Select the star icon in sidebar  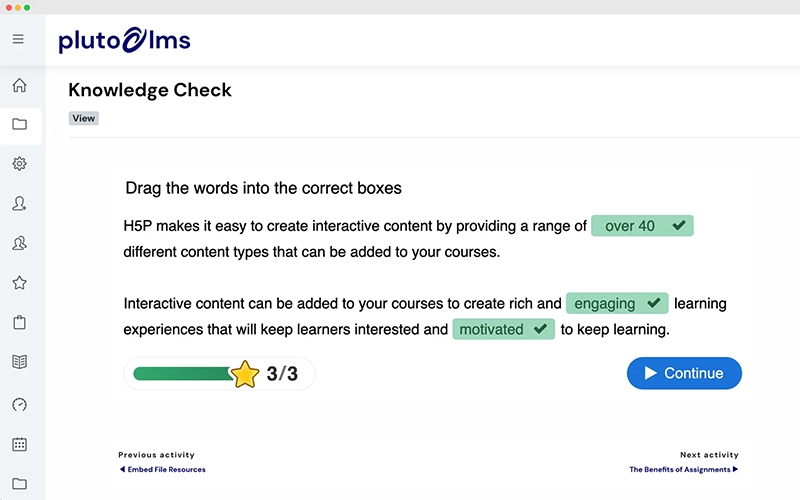click(19, 283)
